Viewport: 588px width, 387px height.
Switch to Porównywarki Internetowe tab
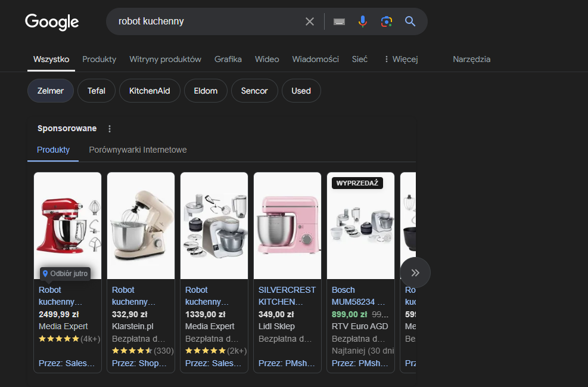pyautogui.click(x=138, y=150)
